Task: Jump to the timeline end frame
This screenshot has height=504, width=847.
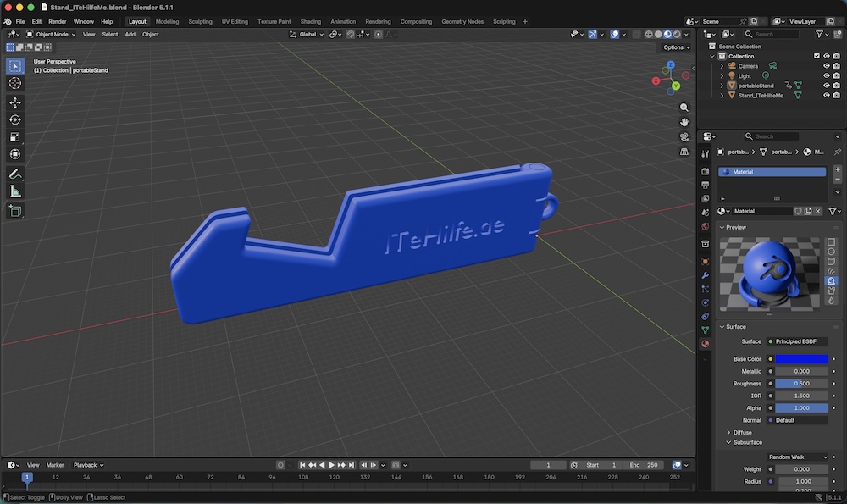Action: pos(352,465)
